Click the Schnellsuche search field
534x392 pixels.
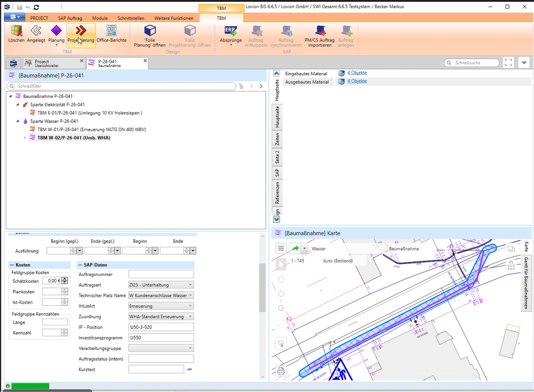472,63
